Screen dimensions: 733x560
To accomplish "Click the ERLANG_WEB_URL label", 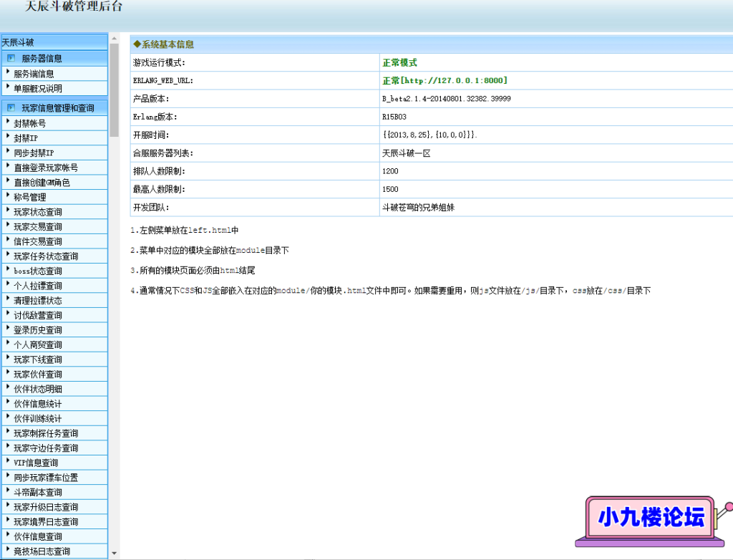I will [x=162, y=80].
